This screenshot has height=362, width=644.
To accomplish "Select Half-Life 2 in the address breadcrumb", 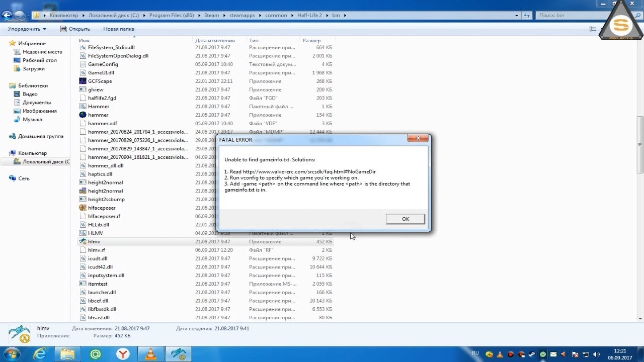I will tap(309, 16).
